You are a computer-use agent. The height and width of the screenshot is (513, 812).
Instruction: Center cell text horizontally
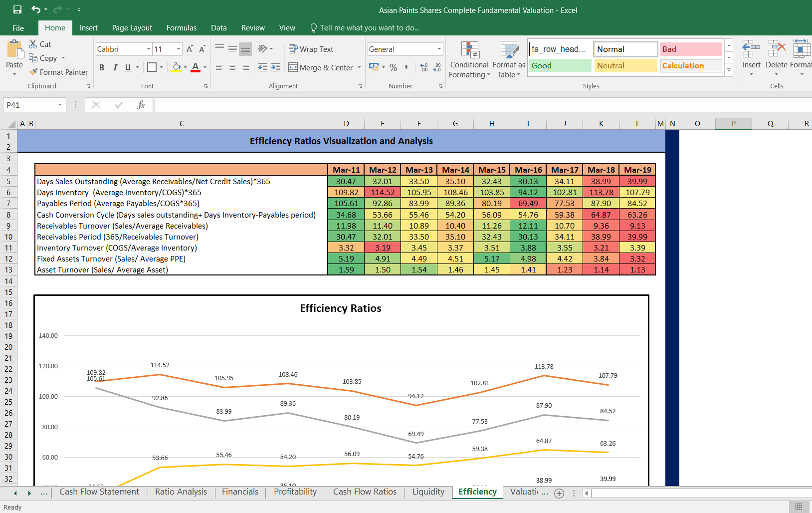click(x=232, y=67)
